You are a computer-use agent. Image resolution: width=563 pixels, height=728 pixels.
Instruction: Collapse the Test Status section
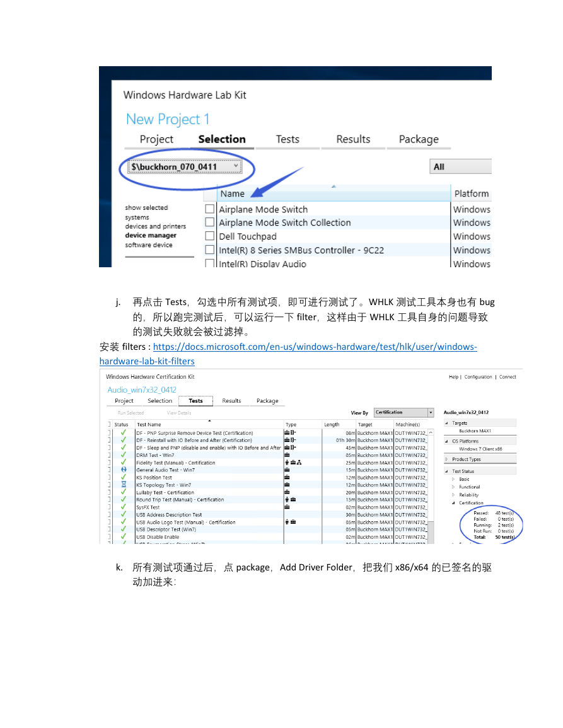[446, 471]
